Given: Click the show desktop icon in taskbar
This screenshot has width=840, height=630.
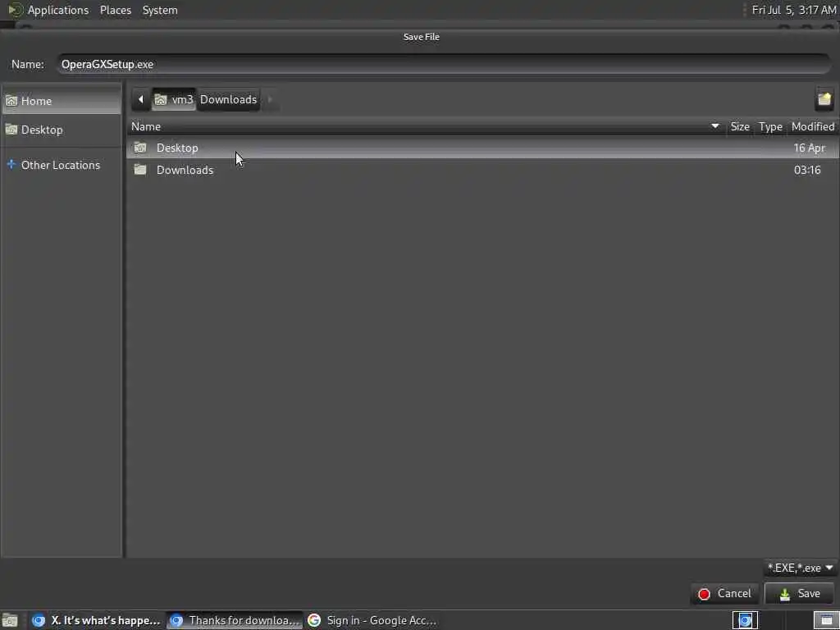Looking at the screenshot, I should pyautogui.click(x=10, y=620).
